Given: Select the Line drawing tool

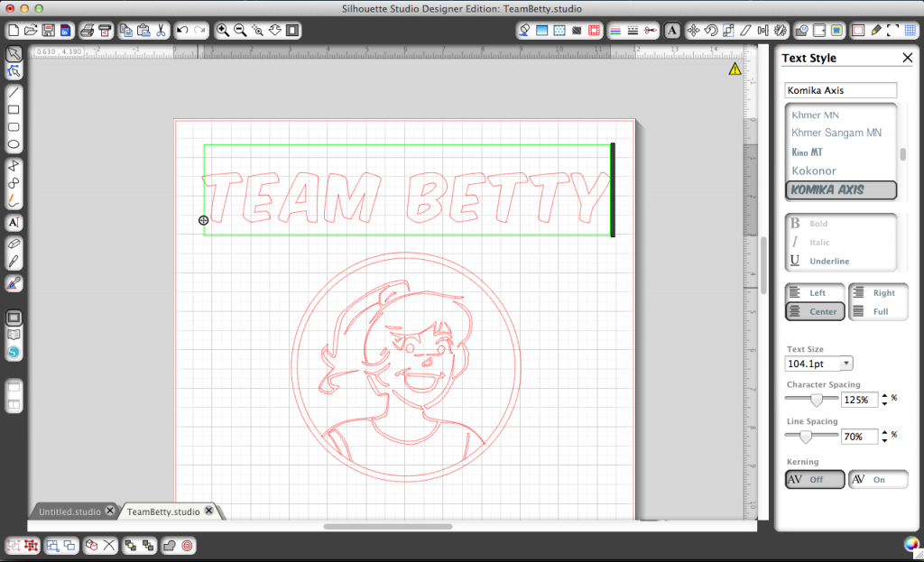Looking at the screenshot, I should (14, 93).
